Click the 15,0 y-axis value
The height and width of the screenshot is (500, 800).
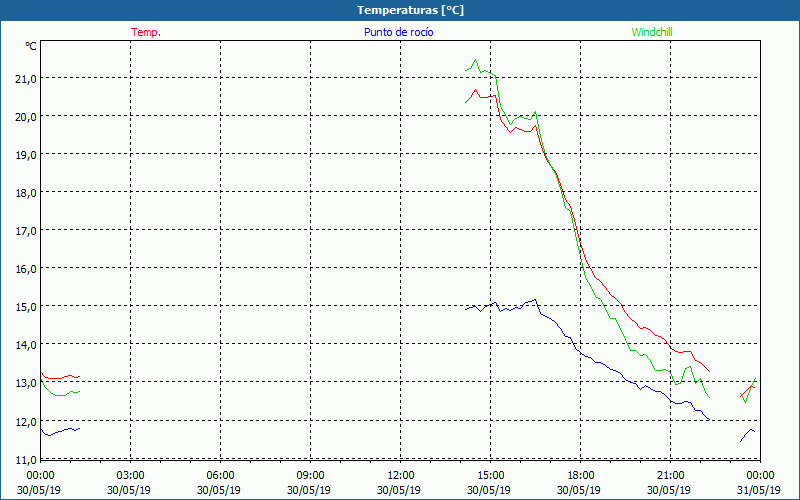26,307
